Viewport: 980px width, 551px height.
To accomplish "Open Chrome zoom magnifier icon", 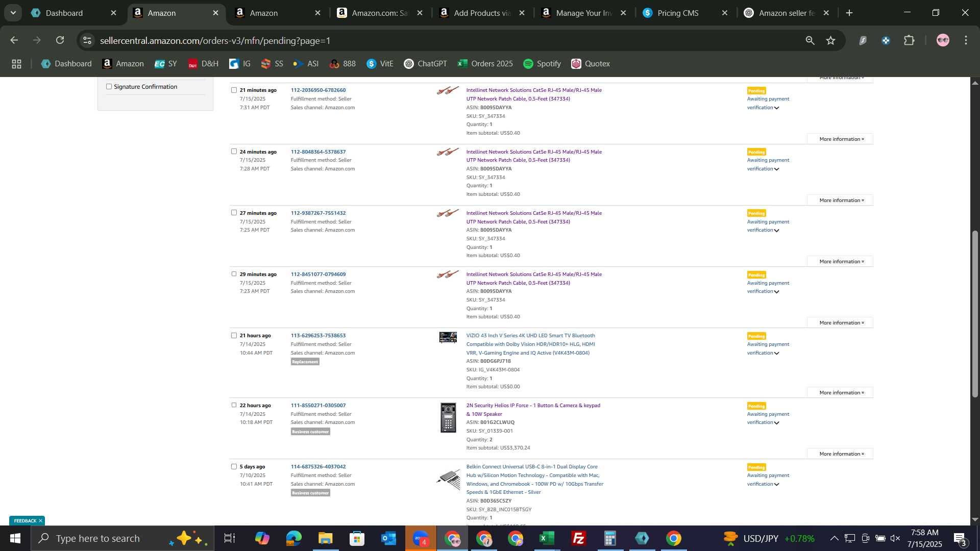I will pyautogui.click(x=810, y=40).
